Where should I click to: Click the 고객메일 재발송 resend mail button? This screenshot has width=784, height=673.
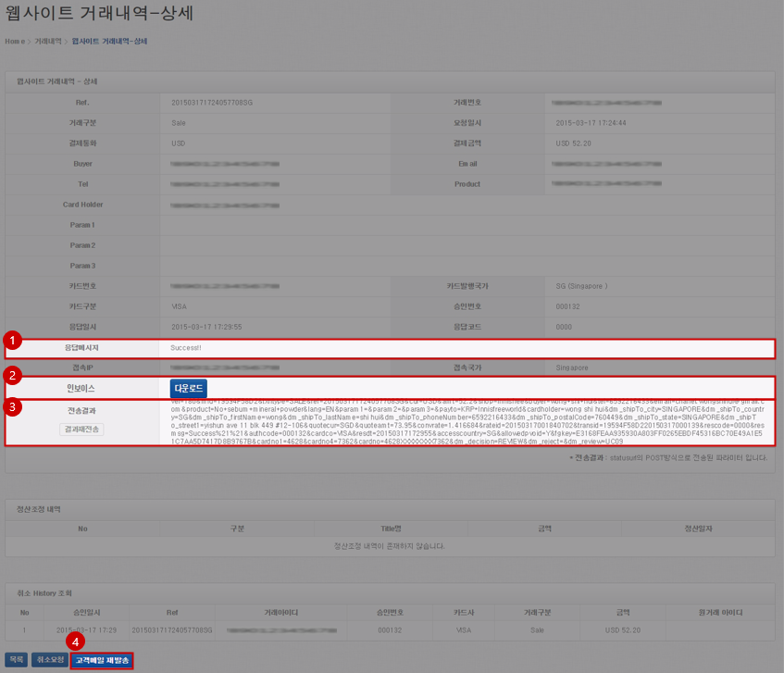coord(102,660)
